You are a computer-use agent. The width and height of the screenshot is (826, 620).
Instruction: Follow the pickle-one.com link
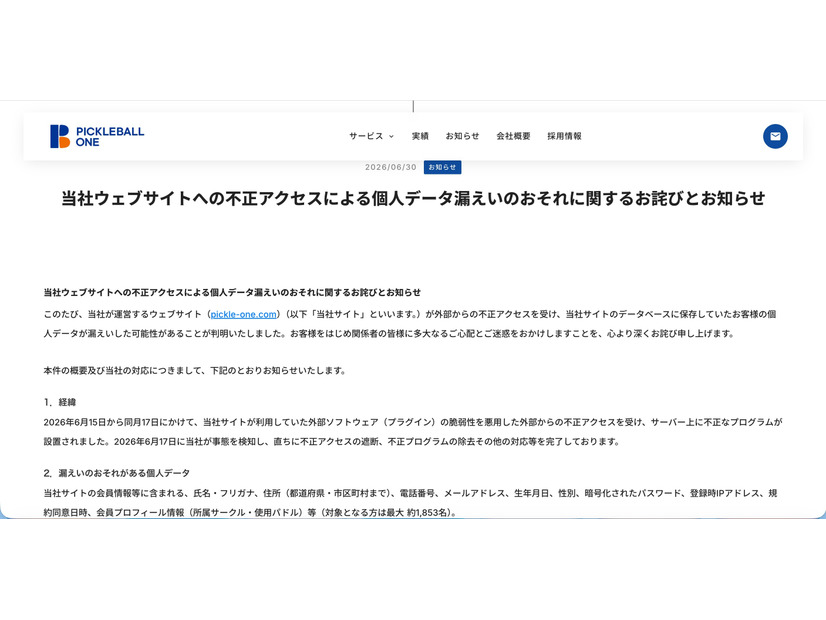243,314
